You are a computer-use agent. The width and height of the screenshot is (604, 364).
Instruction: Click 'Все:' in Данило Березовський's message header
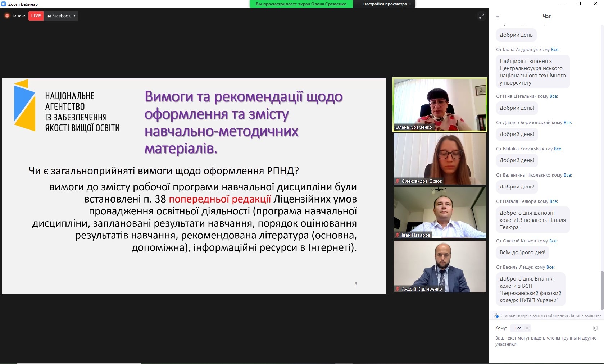pos(568,123)
